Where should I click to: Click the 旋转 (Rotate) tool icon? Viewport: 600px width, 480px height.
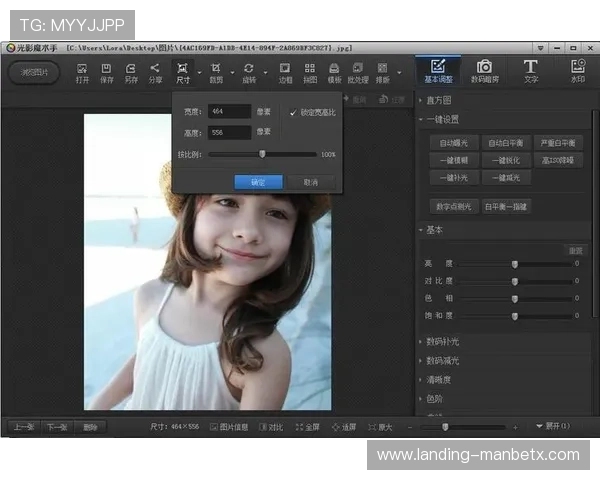[249, 70]
